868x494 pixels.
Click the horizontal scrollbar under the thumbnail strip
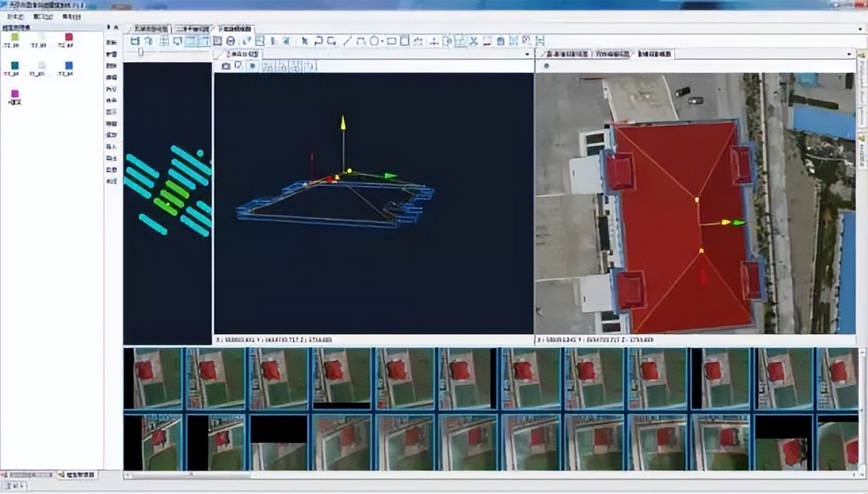click(x=475, y=475)
